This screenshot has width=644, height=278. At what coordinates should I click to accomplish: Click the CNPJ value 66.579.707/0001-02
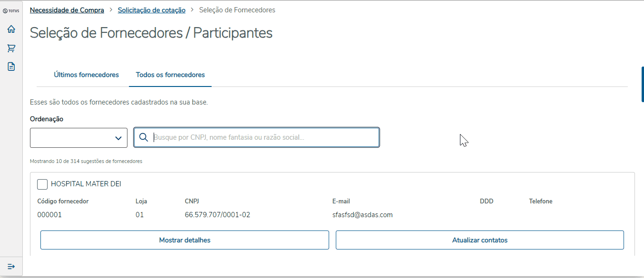coord(217,215)
